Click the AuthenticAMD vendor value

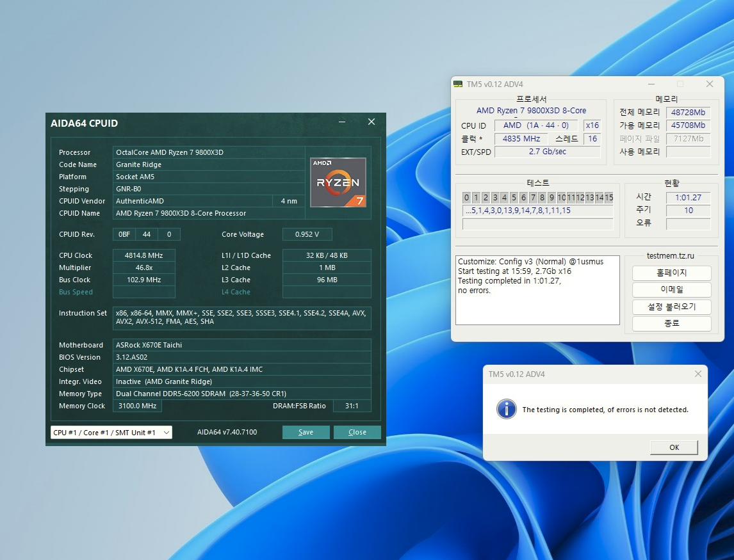click(x=192, y=201)
